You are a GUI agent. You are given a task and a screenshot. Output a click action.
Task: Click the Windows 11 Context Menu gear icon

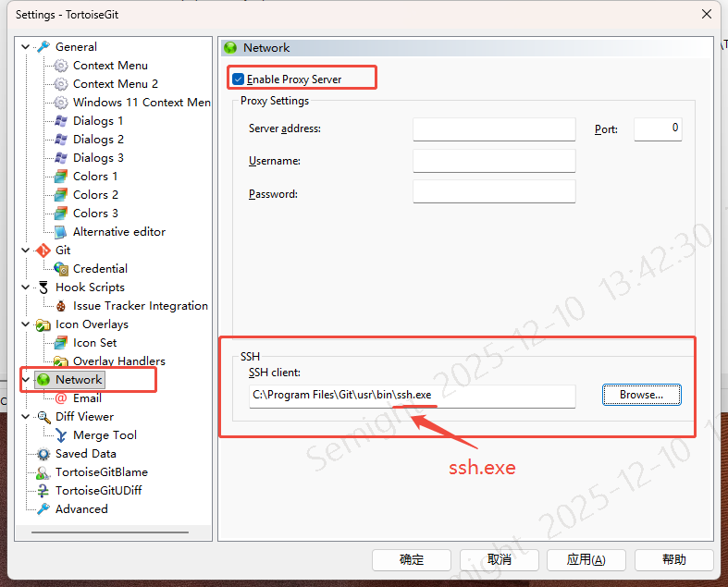[61, 103]
